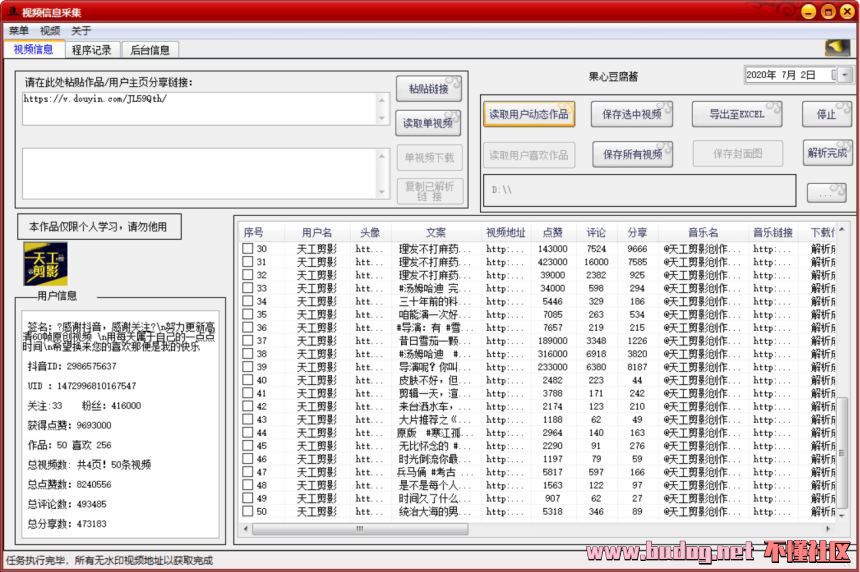The image size is (860, 572).
Task: Click the 文案 cell '兵马俑 #考古' in row 47
Action: pyautogui.click(x=435, y=472)
